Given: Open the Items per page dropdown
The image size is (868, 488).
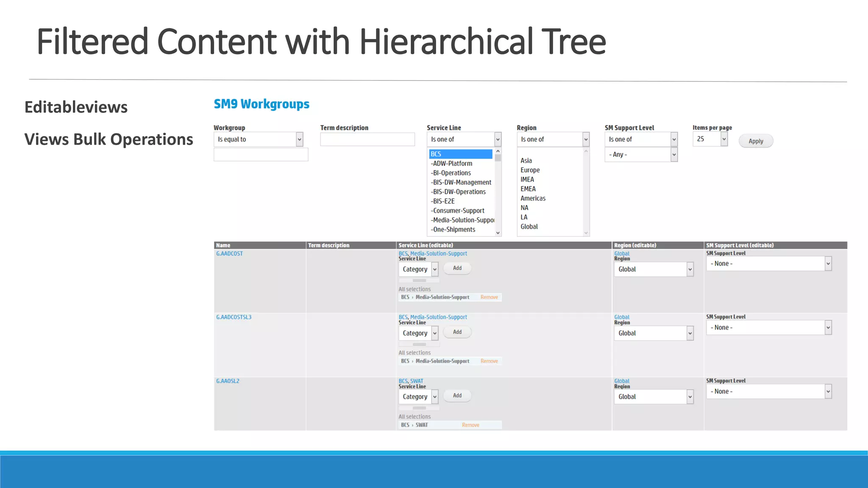Looking at the screenshot, I should pos(710,139).
